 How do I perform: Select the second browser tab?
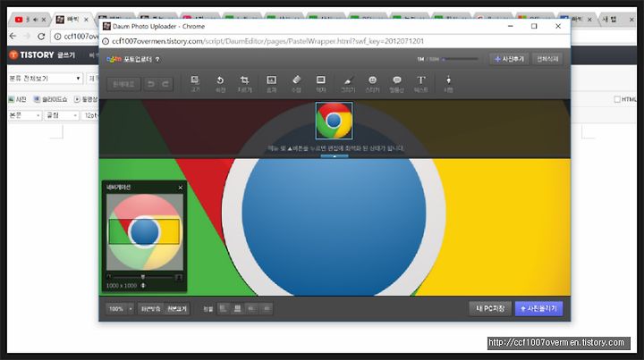click(x=72, y=20)
